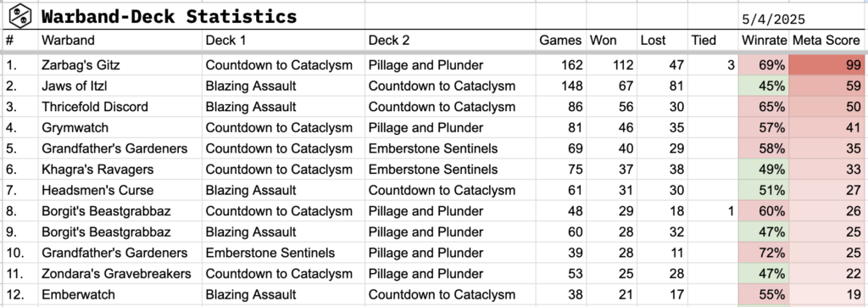
Task: Select the Meta Score column header
Action: 826,40
